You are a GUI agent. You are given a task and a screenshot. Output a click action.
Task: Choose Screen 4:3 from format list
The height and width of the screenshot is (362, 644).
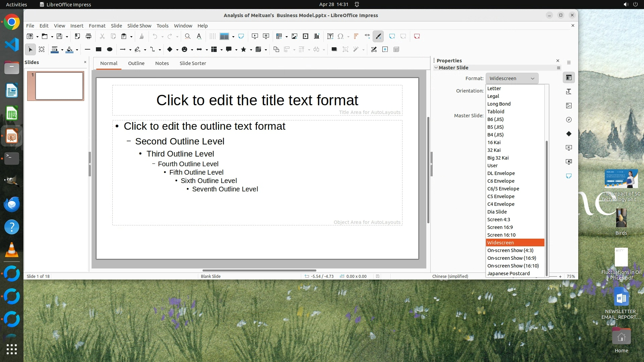click(498, 220)
